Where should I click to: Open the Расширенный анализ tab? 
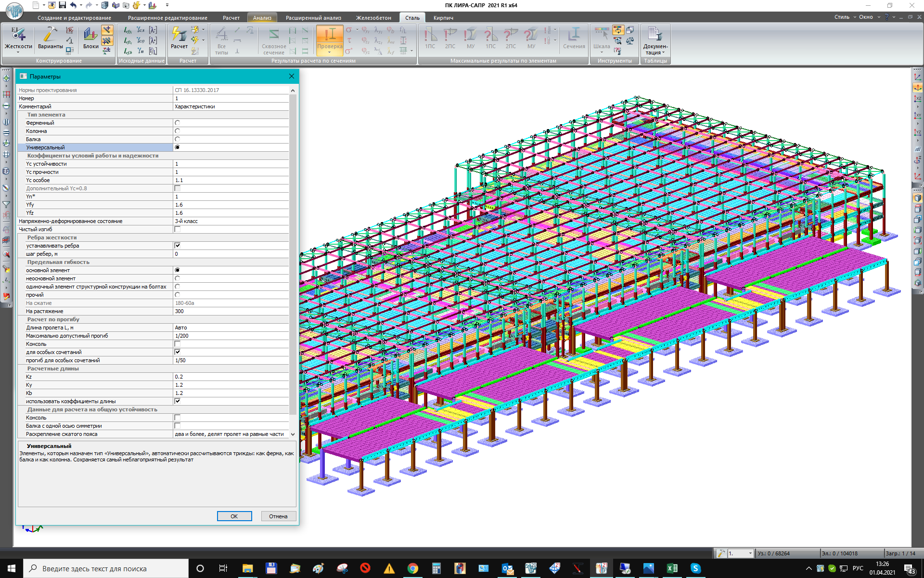[x=313, y=18]
